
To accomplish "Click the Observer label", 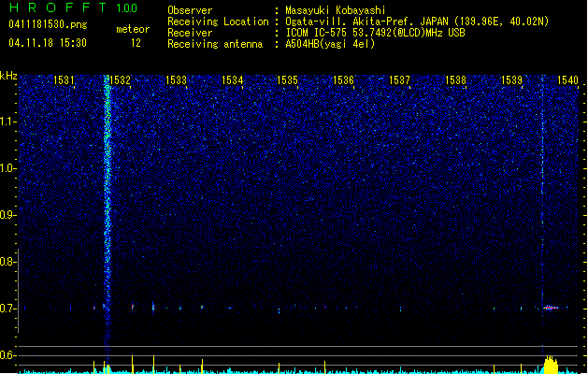I will [x=190, y=10].
